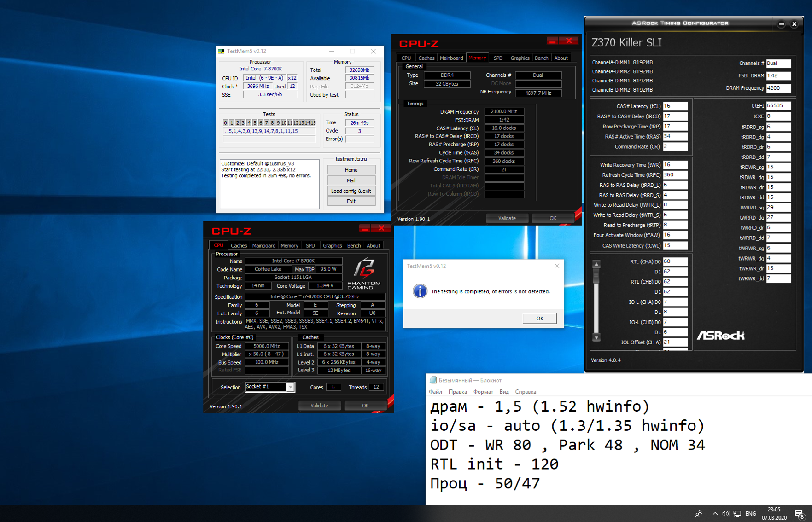
Task: Click Home button in TestMem5
Action: [x=351, y=170]
